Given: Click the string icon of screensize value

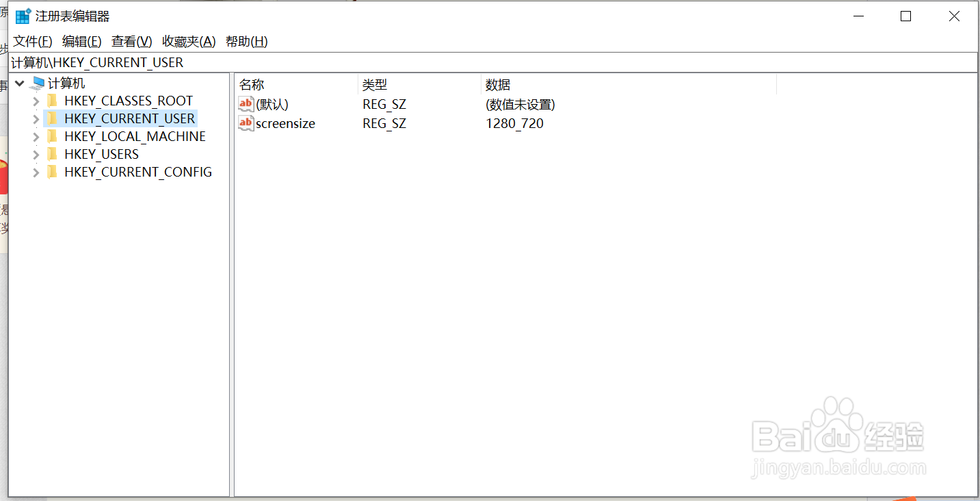Looking at the screenshot, I should point(246,123).
